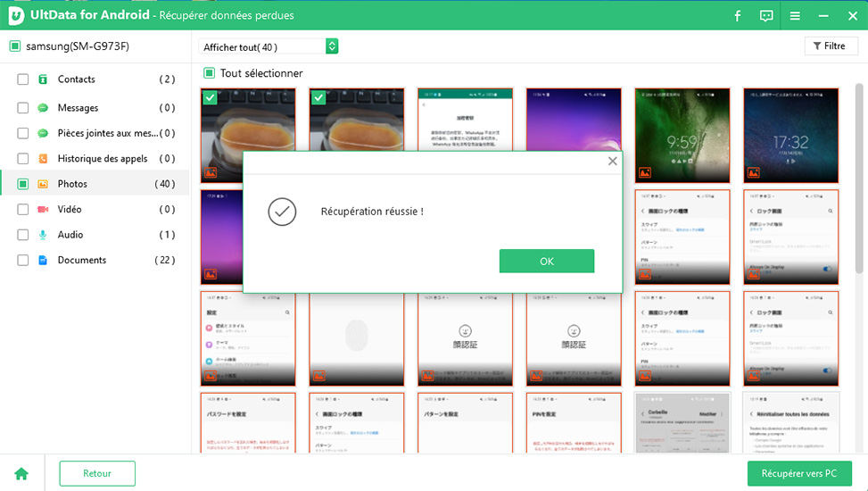Select the Messages (0) row
The image size is (868, 491).
[95, 107]
